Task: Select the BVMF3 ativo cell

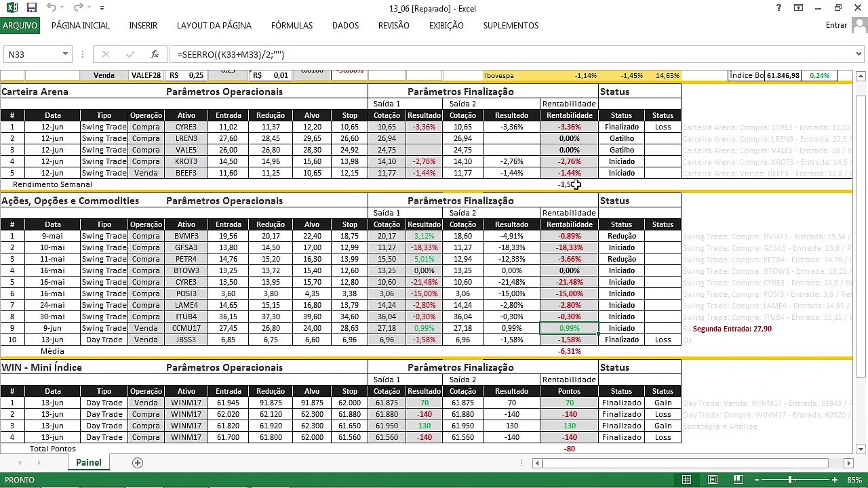Action: tap(186, 236)
